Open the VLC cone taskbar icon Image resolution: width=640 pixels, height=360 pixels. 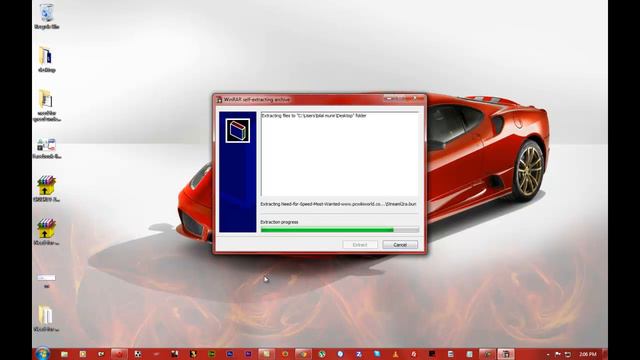(x=396, y=354)
